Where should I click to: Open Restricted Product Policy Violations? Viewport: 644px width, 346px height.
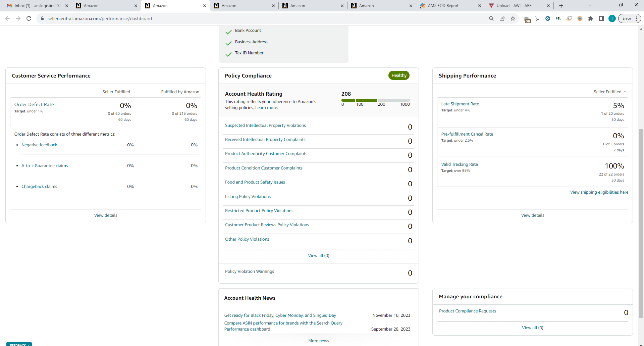coord(259,211)
